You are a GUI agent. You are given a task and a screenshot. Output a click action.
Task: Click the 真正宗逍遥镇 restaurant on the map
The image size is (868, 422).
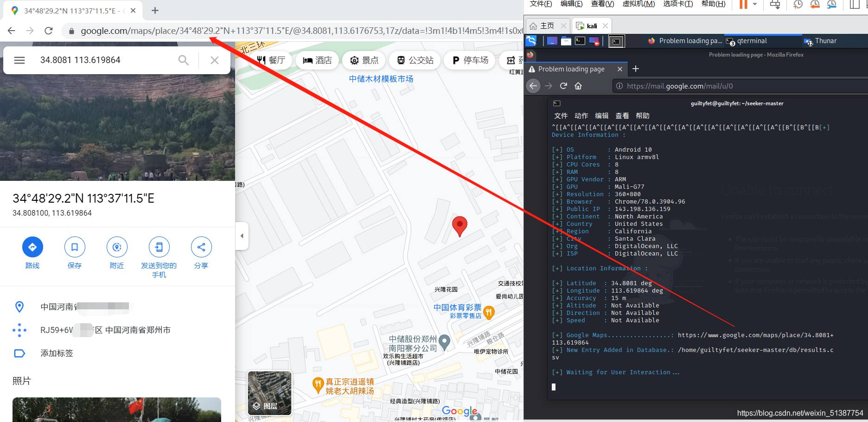(350, 386)
